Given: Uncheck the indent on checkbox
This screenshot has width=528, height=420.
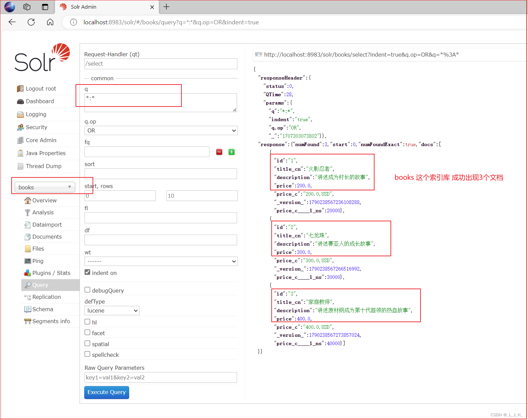Looking at the screenshot, I should click(88, 272).
